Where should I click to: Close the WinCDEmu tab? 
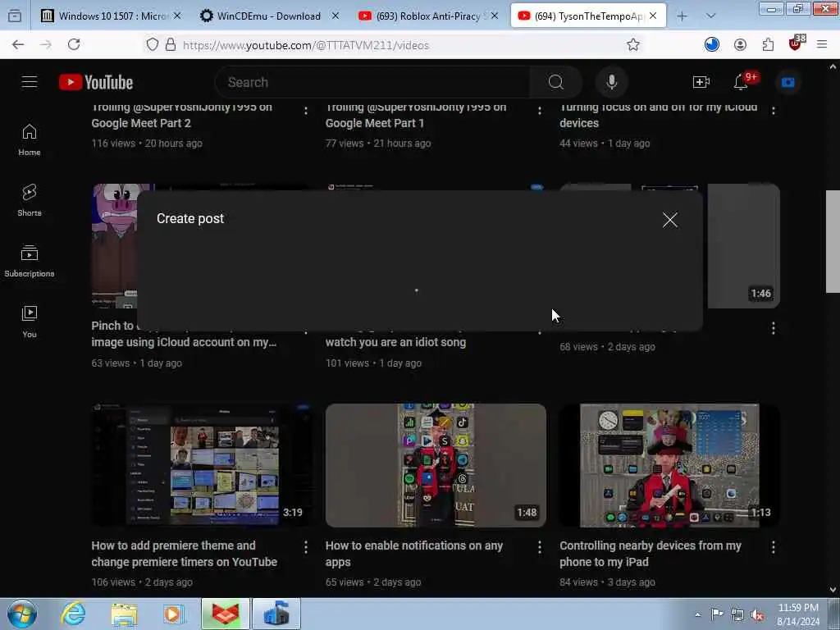pos(336,16)
